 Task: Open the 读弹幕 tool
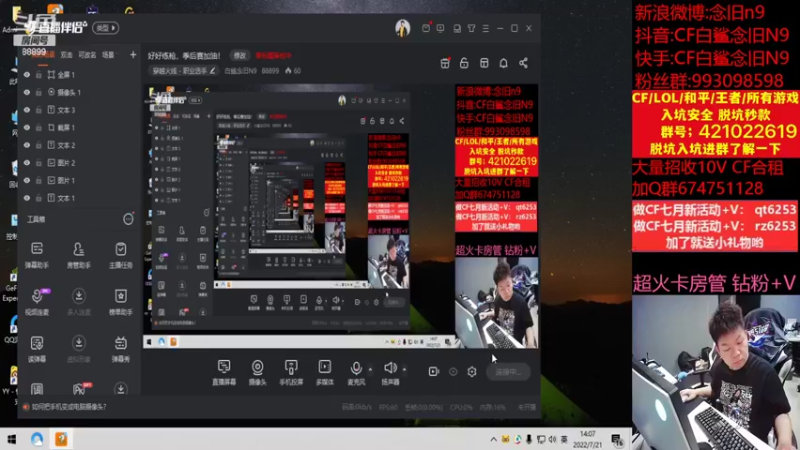37,348
